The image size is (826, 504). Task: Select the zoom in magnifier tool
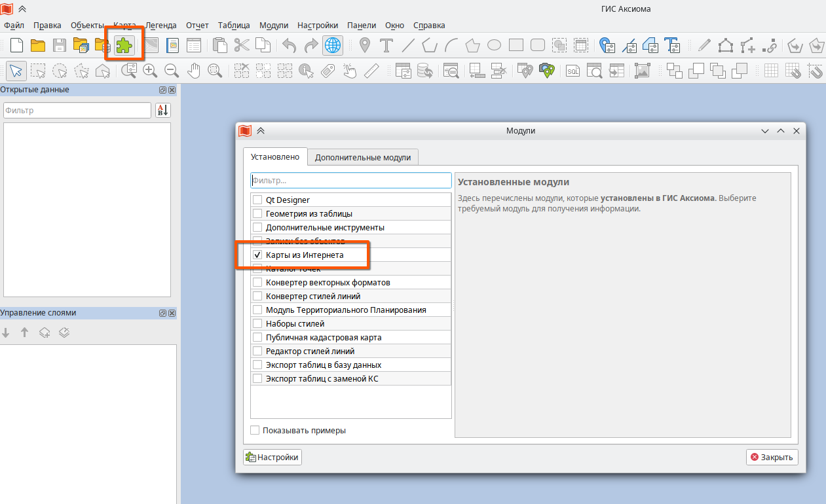[x=150, y=70]
